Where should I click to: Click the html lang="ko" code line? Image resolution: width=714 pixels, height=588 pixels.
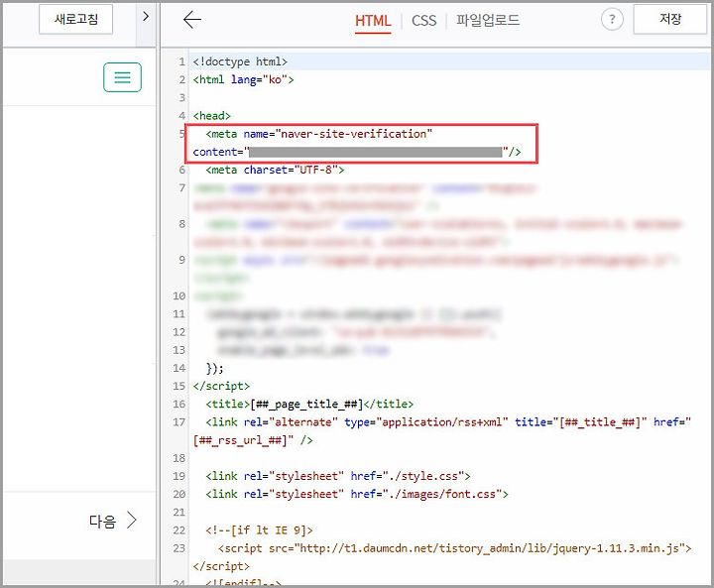pyautogui.click(x=243, y=79)
